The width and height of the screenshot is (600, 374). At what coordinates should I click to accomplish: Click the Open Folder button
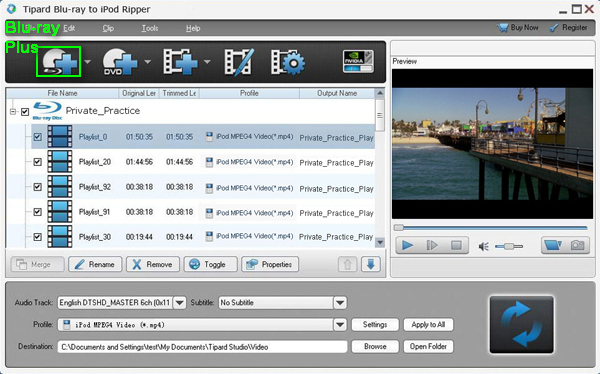(x=428, y=346)
